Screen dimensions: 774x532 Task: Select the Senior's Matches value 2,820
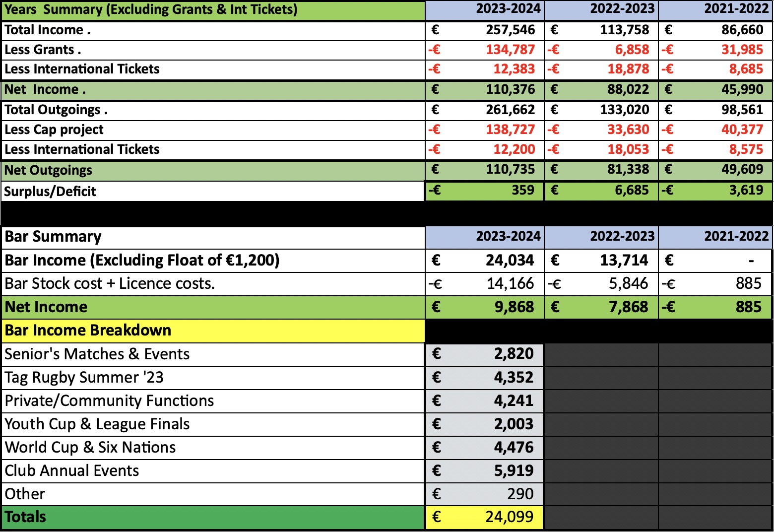514,354
